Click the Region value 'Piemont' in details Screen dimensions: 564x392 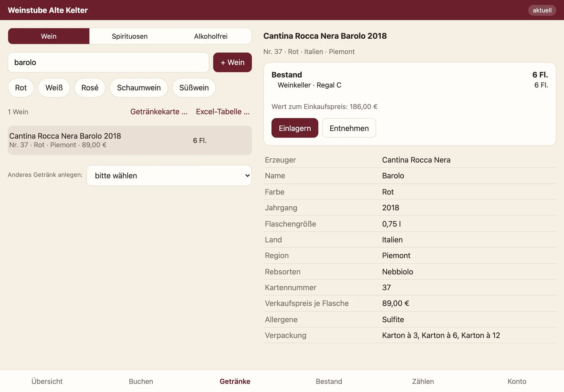click(x=396, y=255)
